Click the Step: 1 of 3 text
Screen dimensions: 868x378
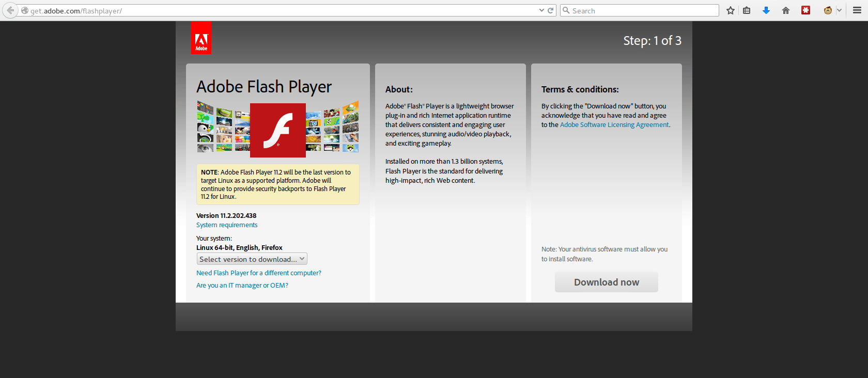652,41
